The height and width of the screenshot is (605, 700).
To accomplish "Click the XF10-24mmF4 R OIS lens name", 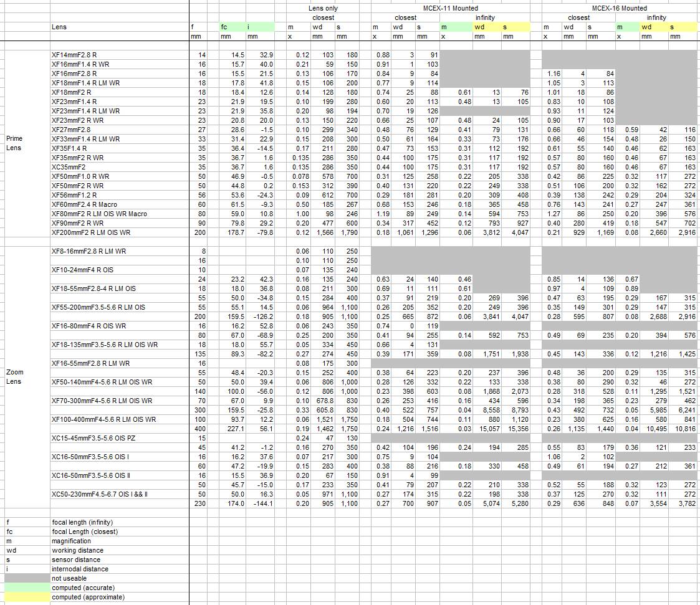I will tap(119, 270).
